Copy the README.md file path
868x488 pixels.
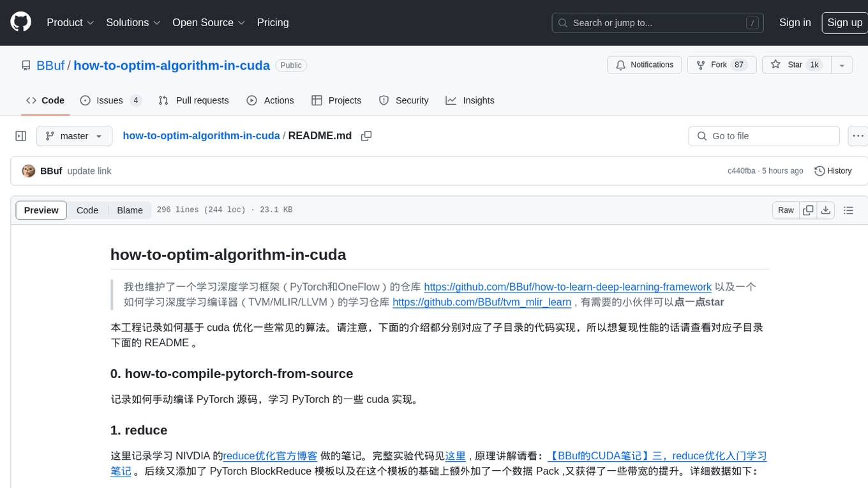(x=366, y=136)
